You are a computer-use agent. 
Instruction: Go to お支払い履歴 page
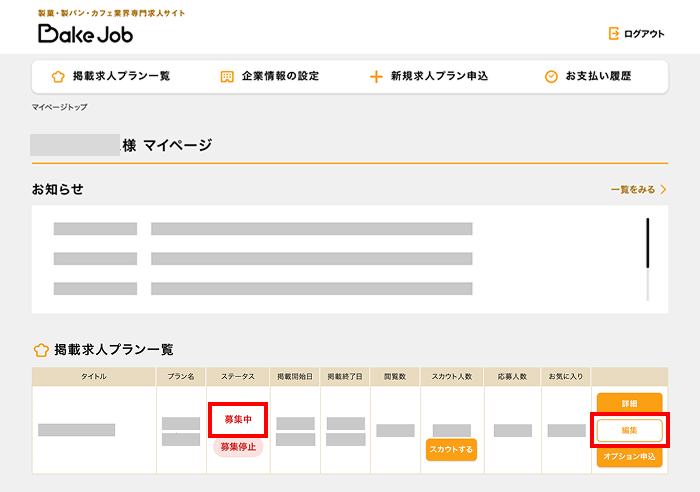(x=598, y=76)
